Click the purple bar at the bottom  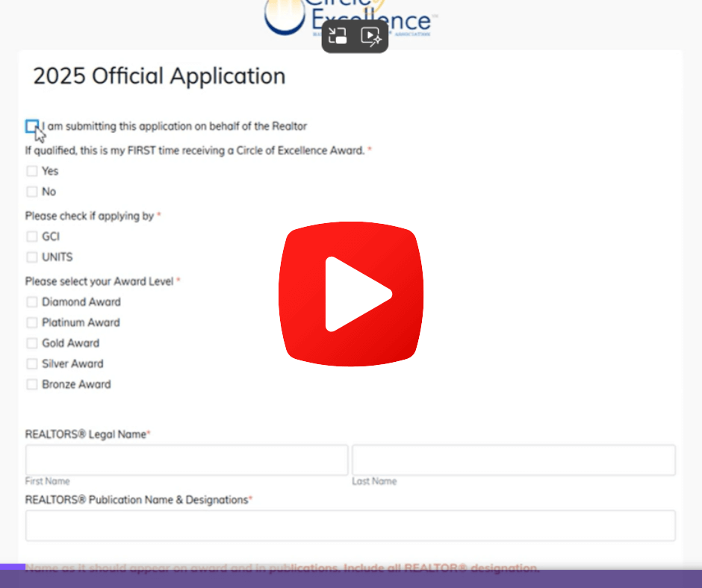[x=351, y=579]
